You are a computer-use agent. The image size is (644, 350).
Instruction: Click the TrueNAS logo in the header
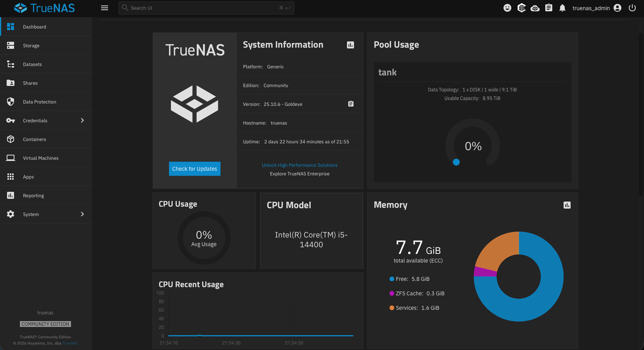point(44,8)
